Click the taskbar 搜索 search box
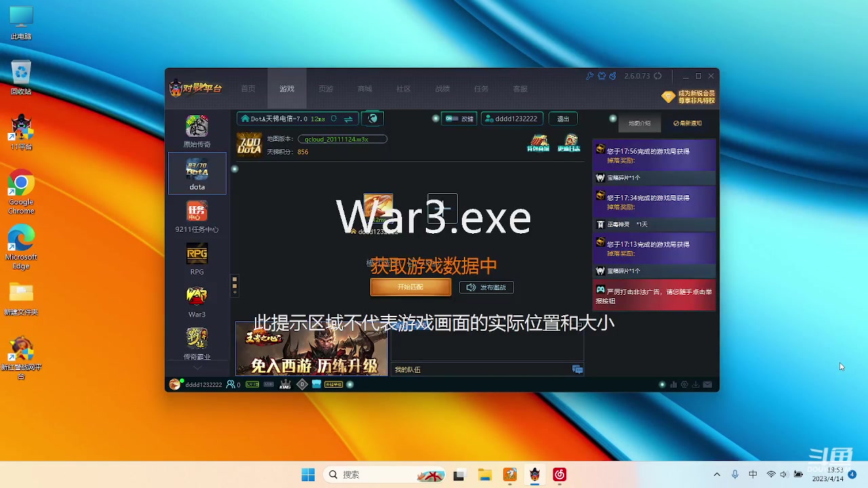 pos(384,474)
